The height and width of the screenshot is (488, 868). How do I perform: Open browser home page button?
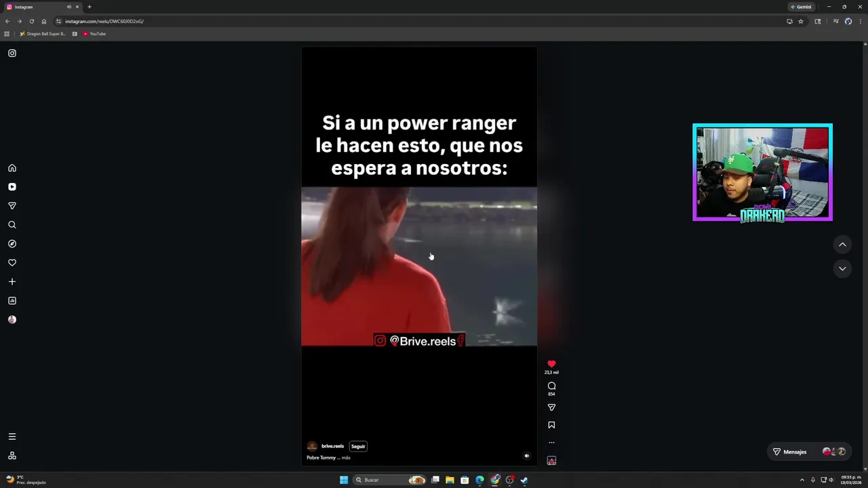tap(44, 21)
